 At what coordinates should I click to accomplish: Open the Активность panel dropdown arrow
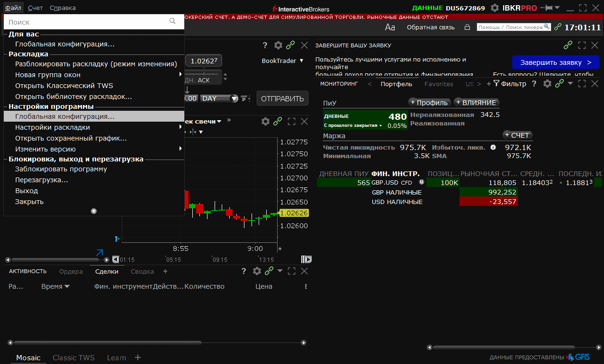pyautogui.click(x=279, y=271)
